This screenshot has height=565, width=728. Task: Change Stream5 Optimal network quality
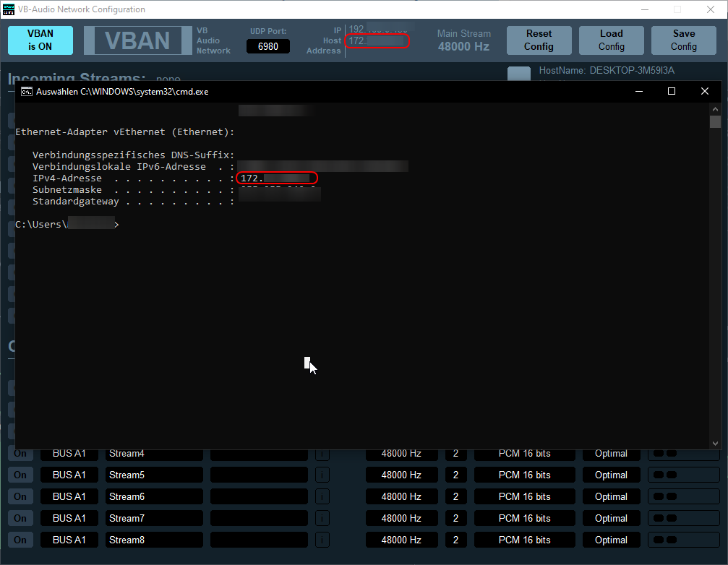(x=611, y=475)
